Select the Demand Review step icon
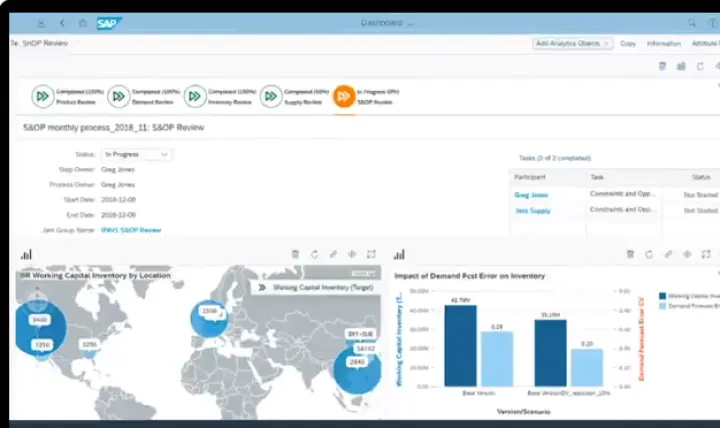Screen dimensions: 720x428 coord(118,96)
